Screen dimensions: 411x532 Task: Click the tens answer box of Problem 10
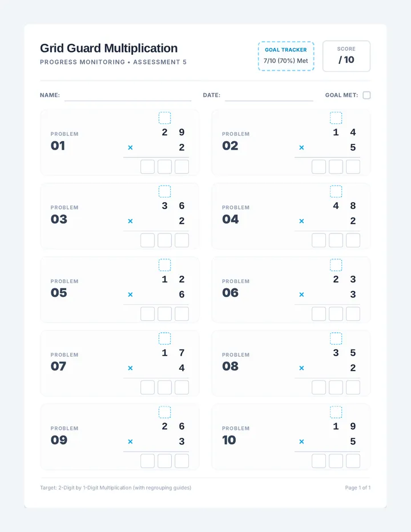click(x=336, y=461)
